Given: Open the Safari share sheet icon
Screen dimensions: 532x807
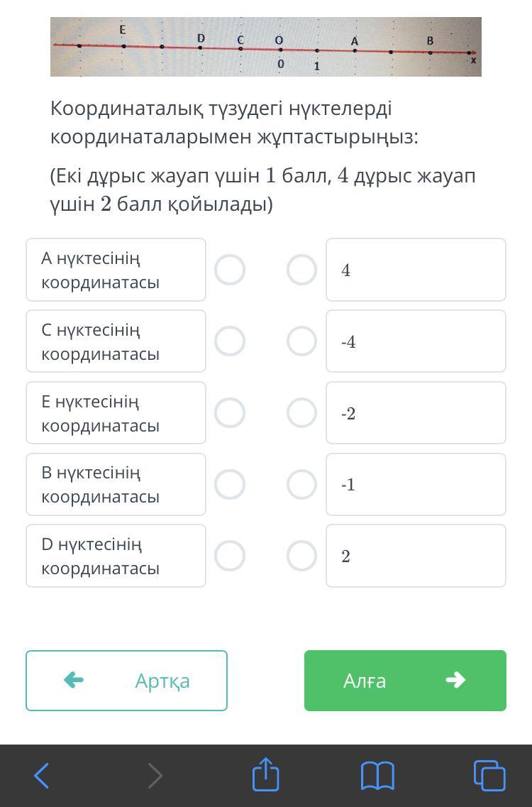Looking at the screenshot, I should [266, 774].
